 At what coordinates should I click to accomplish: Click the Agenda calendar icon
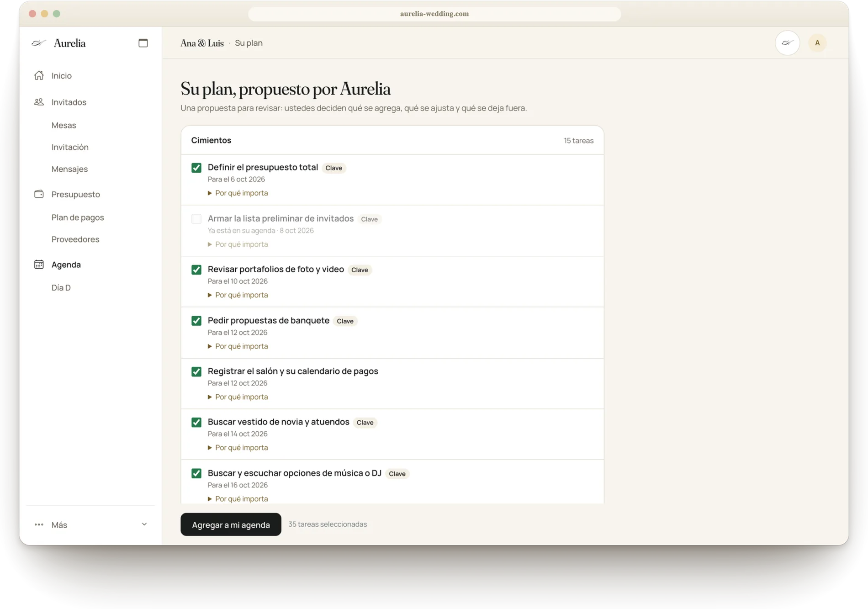[x=39, y=265]
